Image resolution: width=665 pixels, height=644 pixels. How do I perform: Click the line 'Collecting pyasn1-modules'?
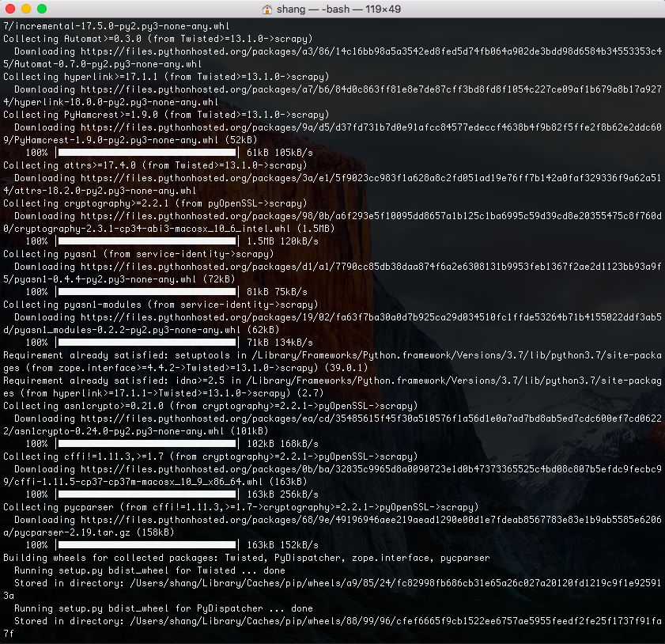point(161,304)
